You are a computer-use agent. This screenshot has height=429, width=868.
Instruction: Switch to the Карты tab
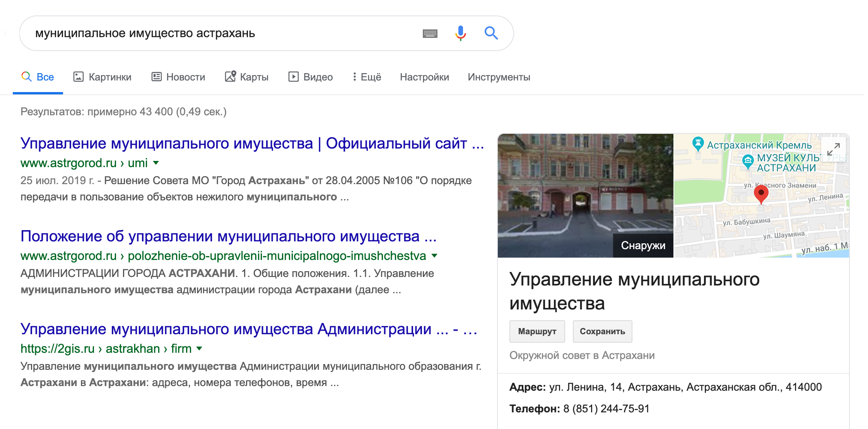point(247,77)
